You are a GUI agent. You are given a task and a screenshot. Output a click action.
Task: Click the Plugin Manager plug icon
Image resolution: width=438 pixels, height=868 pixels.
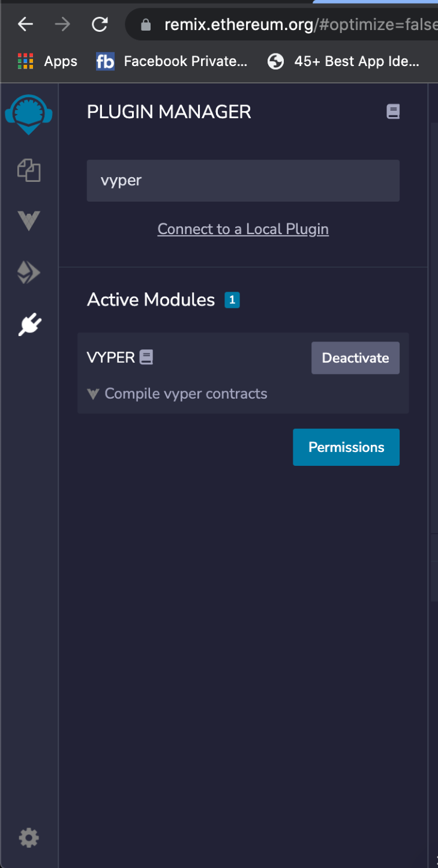pyautogui.click(x=28, y=324)
